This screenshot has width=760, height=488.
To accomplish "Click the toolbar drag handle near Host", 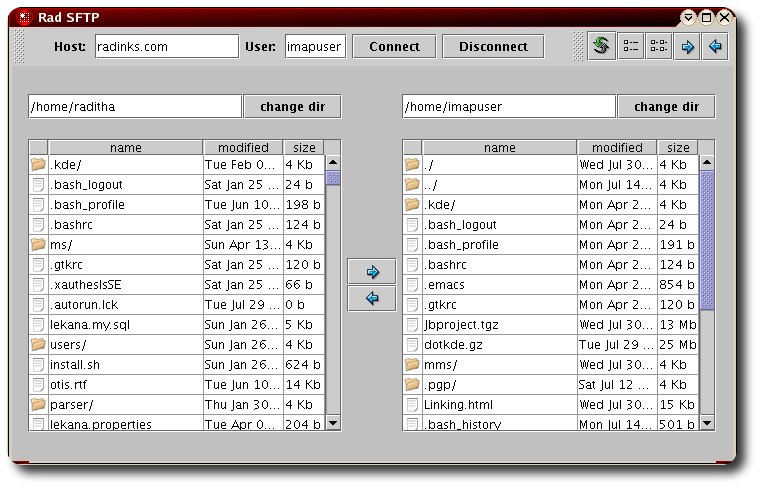I will (x=19, y=47).
